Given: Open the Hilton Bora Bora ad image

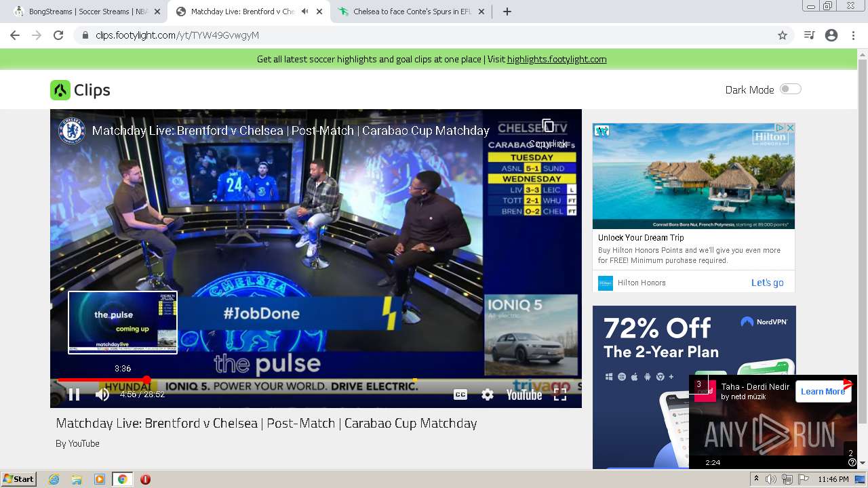Looking at the screenshot, I should pyautogui.click(x=694, y=176).
